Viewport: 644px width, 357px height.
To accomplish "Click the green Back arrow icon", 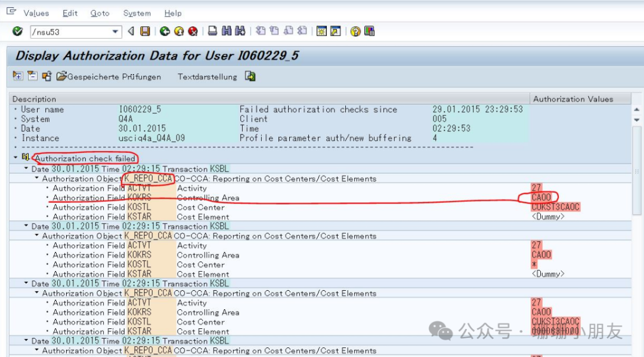I will (165, 31).
